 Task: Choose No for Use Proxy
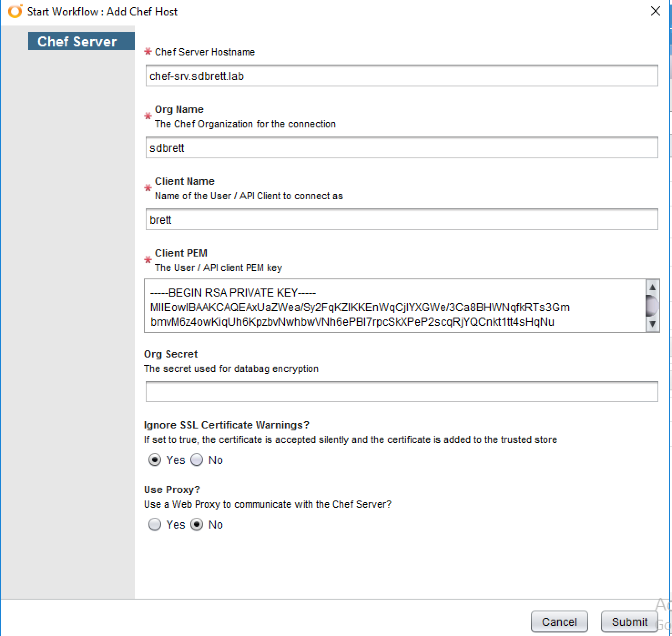tap(197, 525)
